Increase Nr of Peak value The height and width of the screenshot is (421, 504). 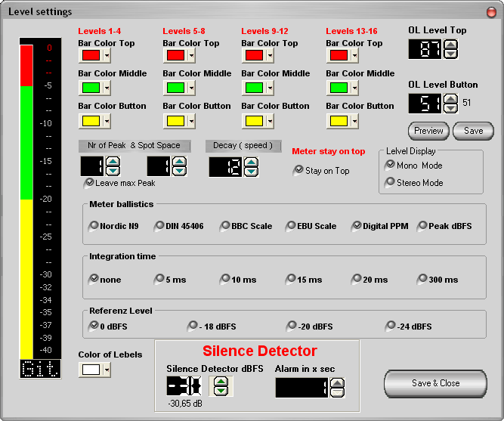pos(113,161)
